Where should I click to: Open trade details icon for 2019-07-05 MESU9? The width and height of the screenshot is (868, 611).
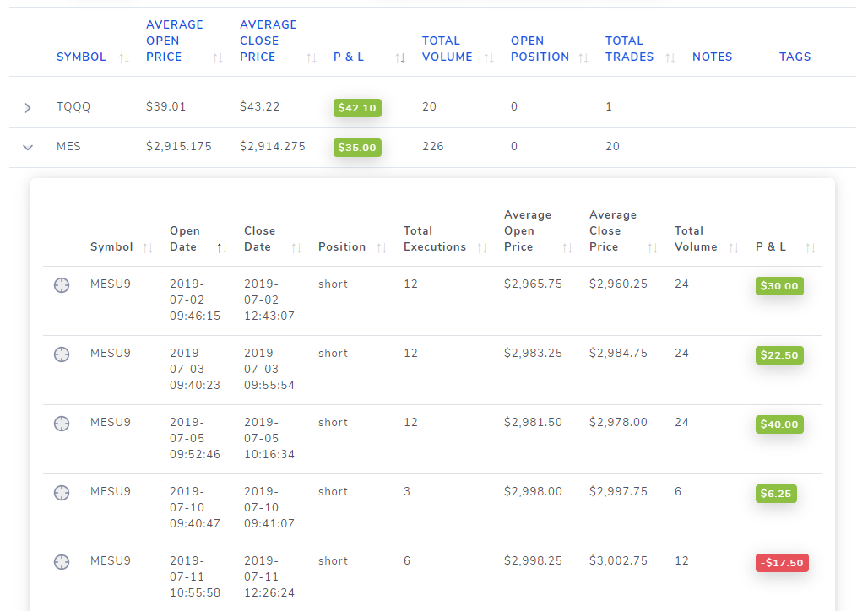click(x=62, y=424)
